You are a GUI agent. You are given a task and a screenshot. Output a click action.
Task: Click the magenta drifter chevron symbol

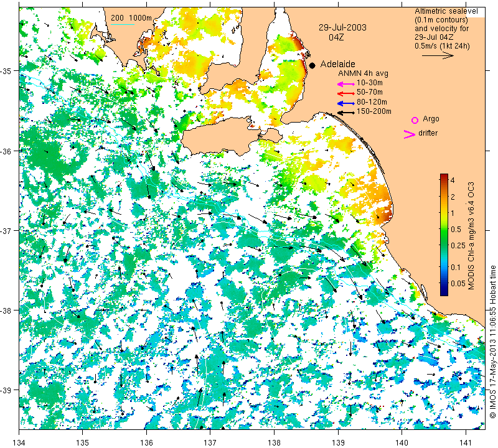(x=410, y=134)
